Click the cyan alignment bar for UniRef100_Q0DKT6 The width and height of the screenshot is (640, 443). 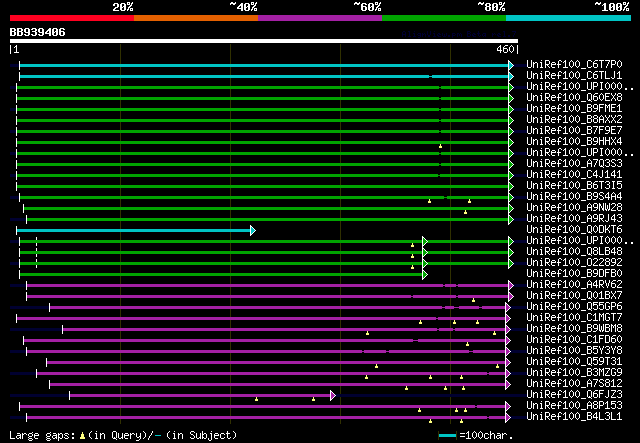click(135, 230)
